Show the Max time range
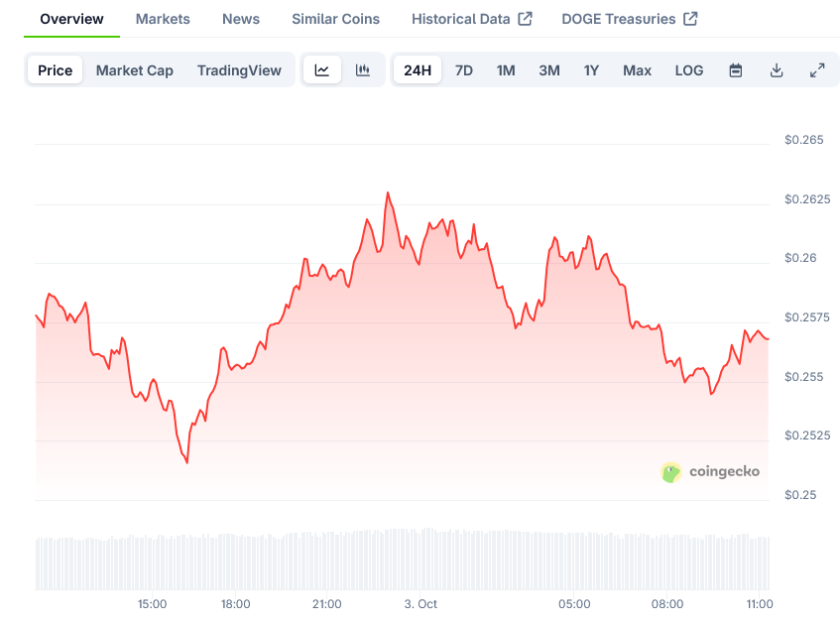This screenshot has width=840, height=624. click(637, 70)
